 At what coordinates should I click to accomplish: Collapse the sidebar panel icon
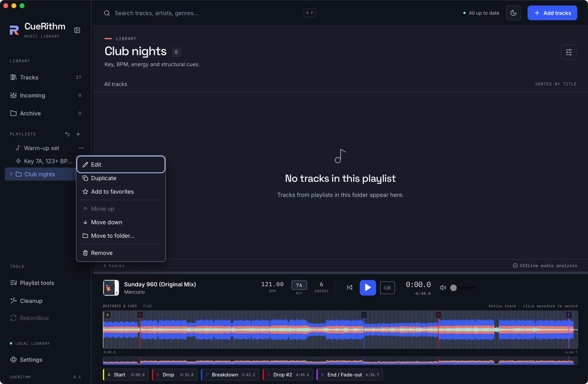point(77,30)
